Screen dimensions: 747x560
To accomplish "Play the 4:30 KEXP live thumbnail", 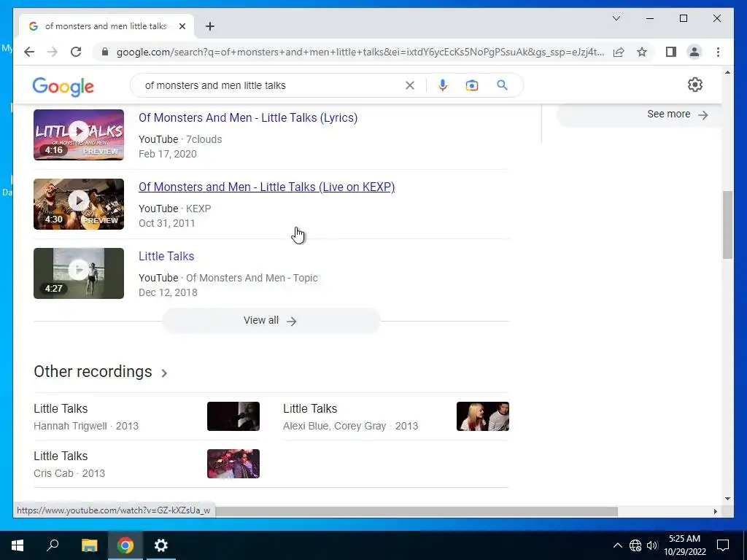I will tap(79, 204).
